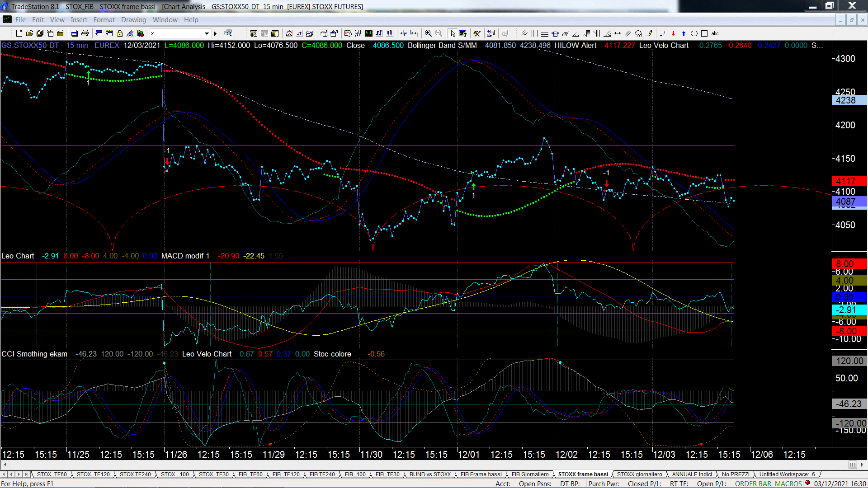The height and width of the screenshot is (488, 868).
Task: Click the black chart with green bars icon
Action: 369,33
